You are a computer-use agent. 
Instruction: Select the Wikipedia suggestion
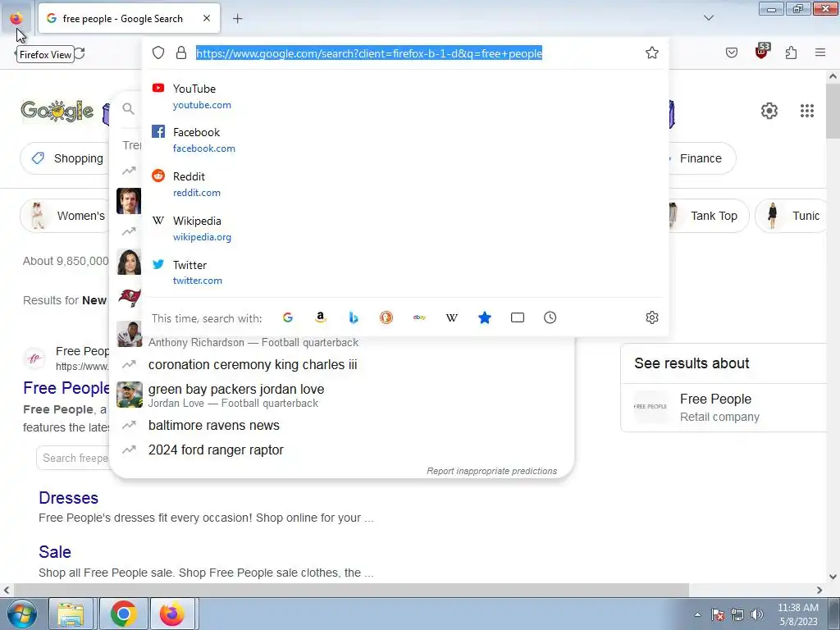pyautogui.click(x=405, y=228)
